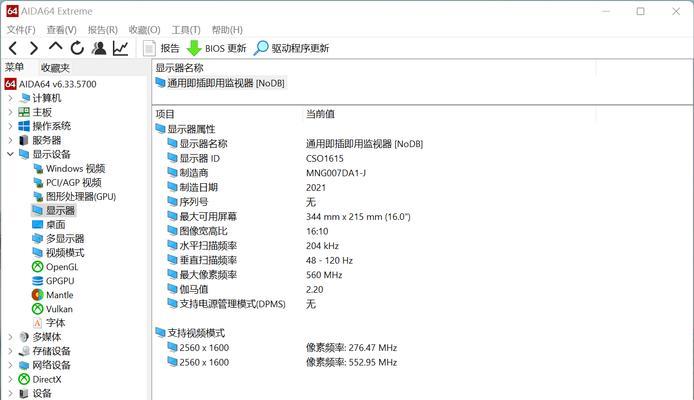Click the GPGPU stacked disk icon
The width and height of the screenshot is (694, 400).
[38, 281]
